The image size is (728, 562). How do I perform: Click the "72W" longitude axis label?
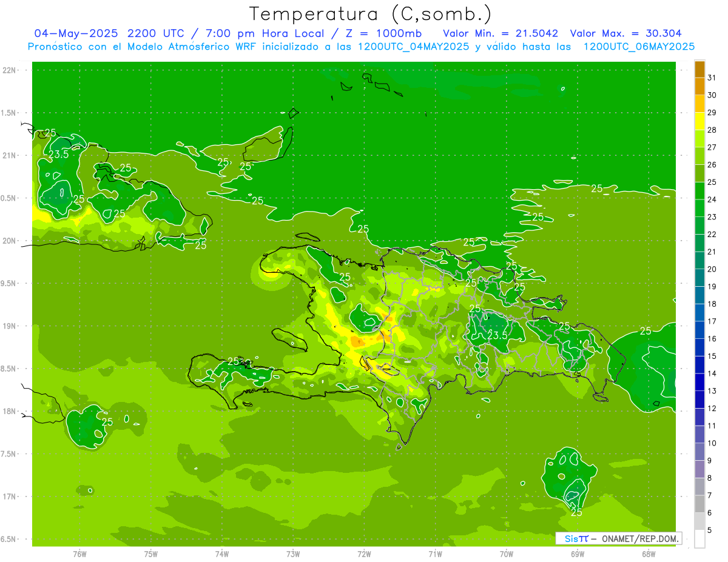point(364,554)
